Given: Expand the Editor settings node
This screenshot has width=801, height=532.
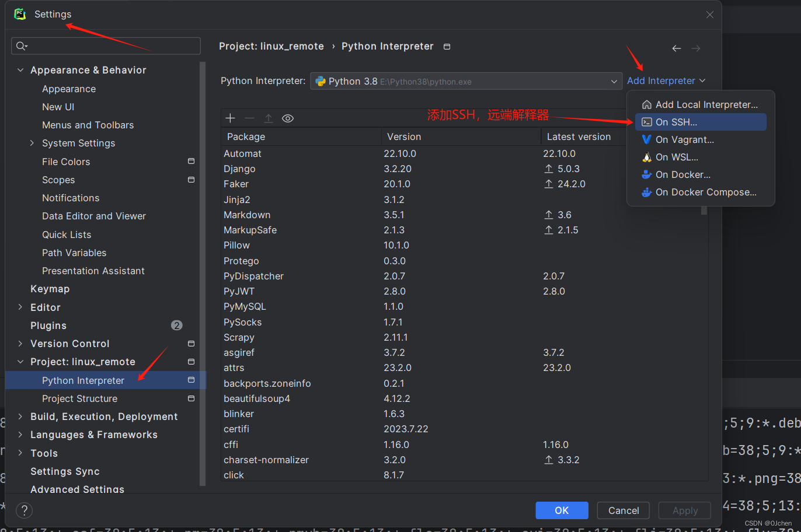Looking at the screenshot, I should [x=20, y=307].
